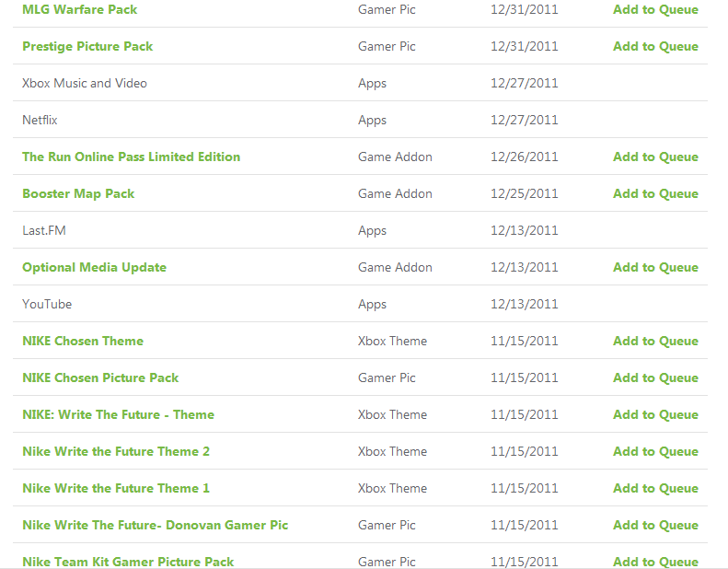Open the Prestige Picture Pack link
This screenshot has height=569, width=728.
pyautogui.click(x=87, y=46)
